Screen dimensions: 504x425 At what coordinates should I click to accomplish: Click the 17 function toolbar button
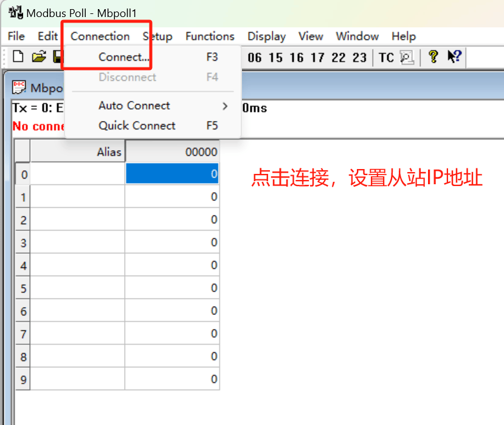point(317,58)
